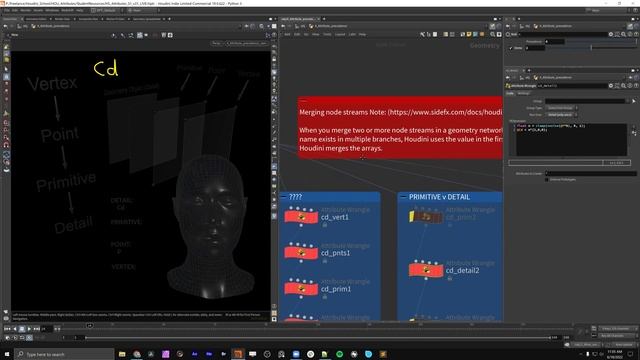This screenshot has width=640, height=360.
Task: Open viewport camera selection dropdown
Action: click(x=247, y=43)
